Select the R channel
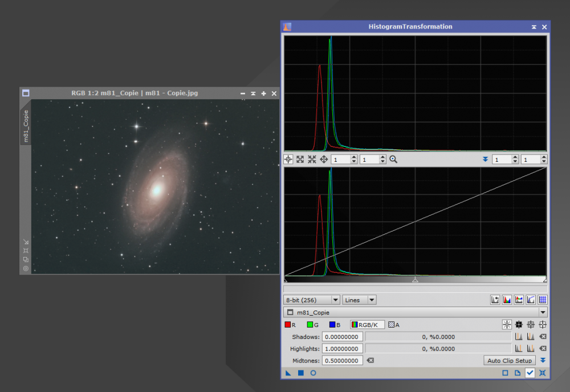Viewport: 570px width, 392px height. pos(290,324)
